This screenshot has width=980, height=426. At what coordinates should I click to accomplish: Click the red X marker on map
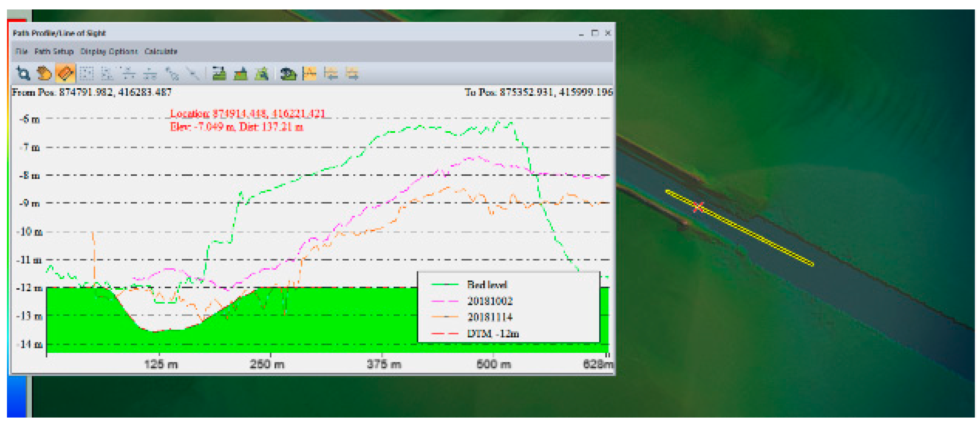coord(698,207)
